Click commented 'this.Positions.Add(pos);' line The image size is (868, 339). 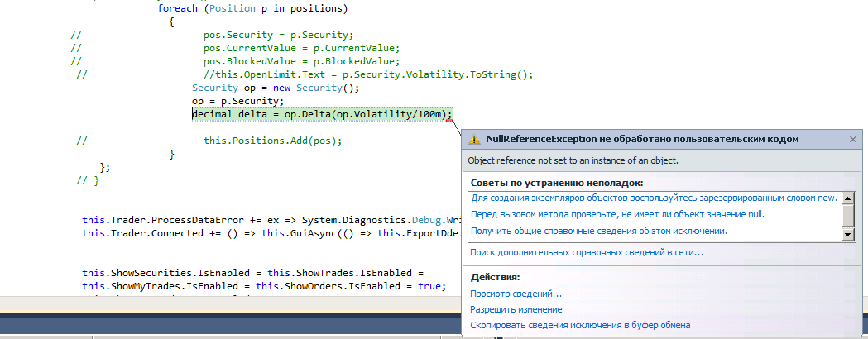tap(272, 141)
